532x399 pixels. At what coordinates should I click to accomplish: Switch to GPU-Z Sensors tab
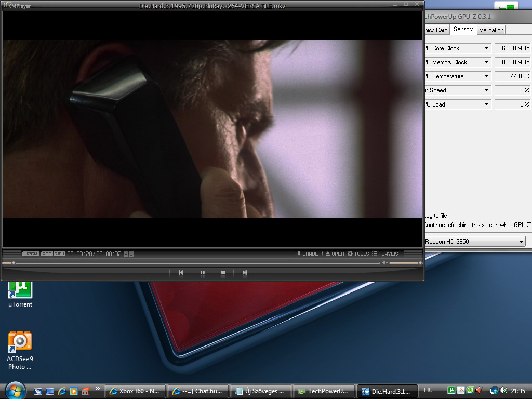tap(463, 29)
